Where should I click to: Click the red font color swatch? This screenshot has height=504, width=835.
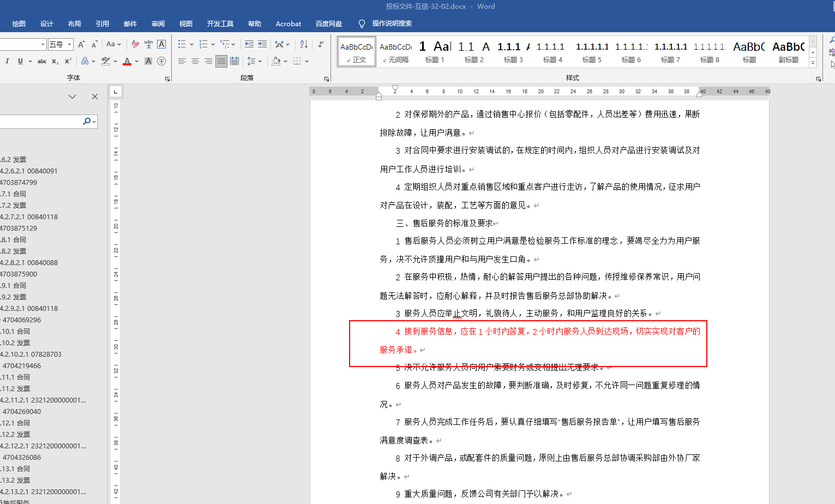pos(127,61)
